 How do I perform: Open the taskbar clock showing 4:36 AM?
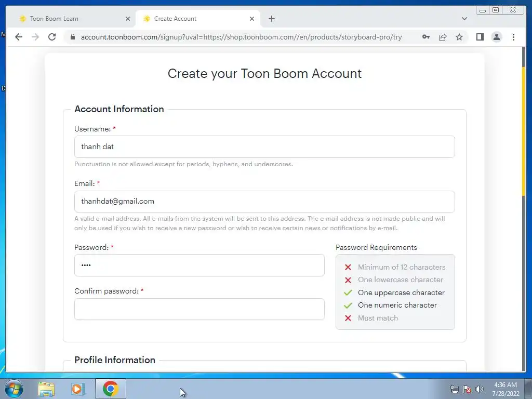(x=506, y=389)
